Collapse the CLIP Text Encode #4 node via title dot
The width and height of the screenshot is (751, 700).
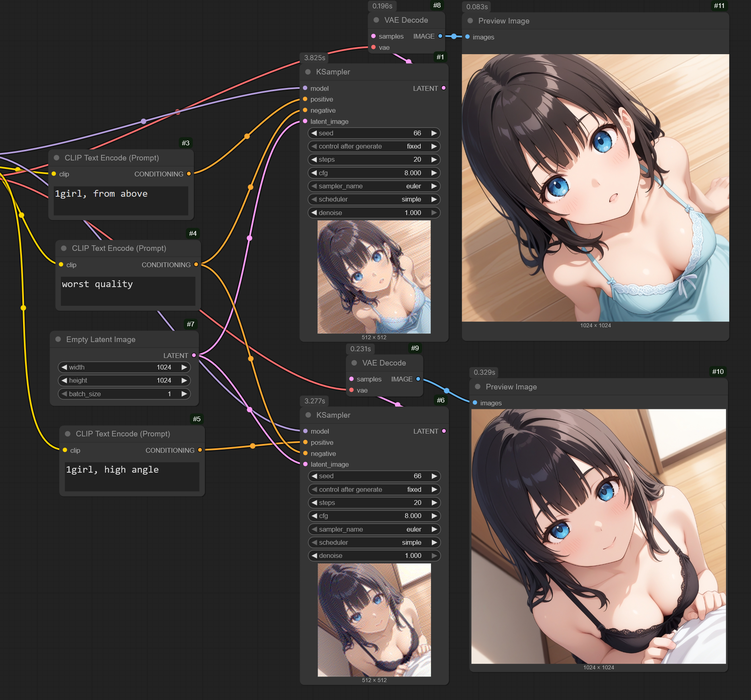pos(64,248)
